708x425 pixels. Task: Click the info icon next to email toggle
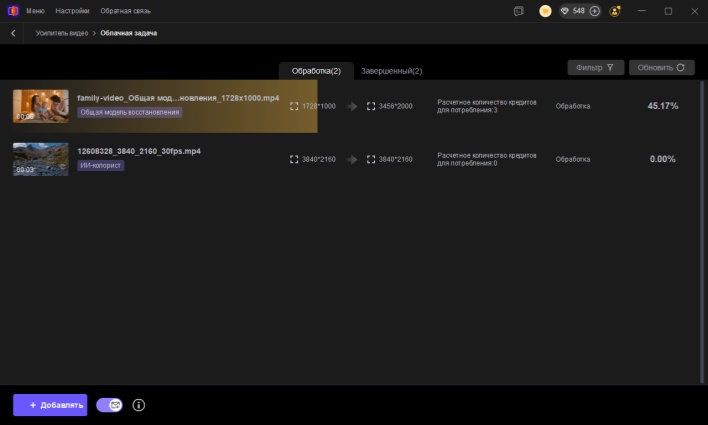139,405
